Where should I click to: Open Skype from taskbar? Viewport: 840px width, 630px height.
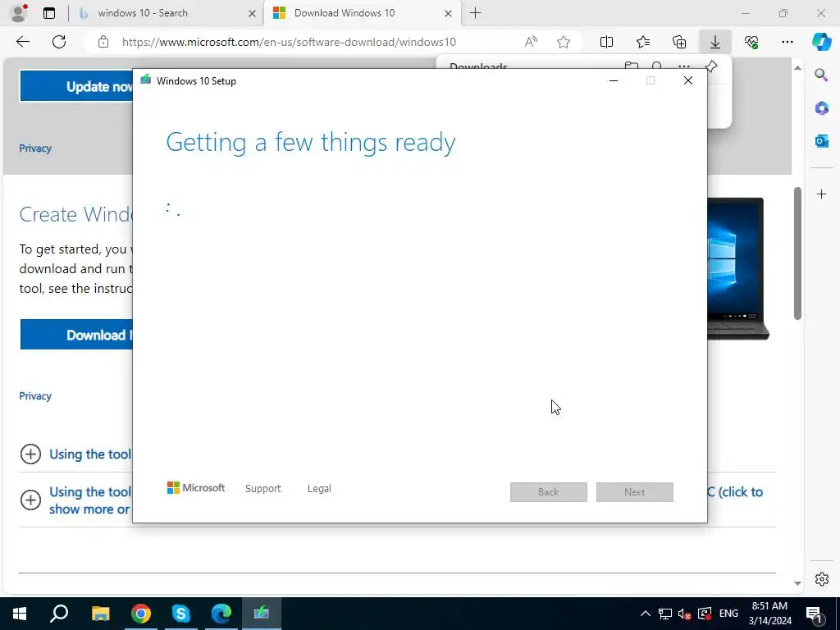tap(180, 614)
